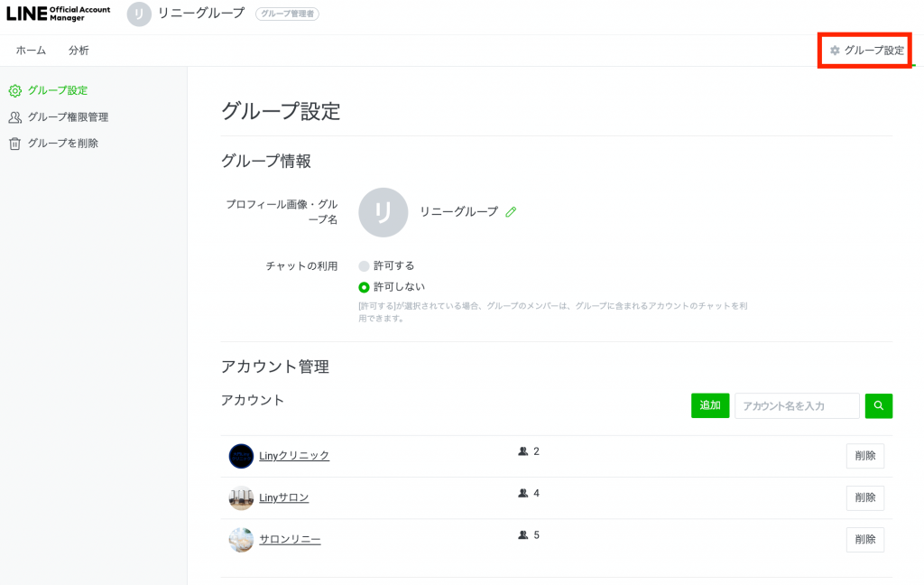Click the gear icon beside グループ設定 in sidebar
924x585 pixels.
[x=15, y=90]
